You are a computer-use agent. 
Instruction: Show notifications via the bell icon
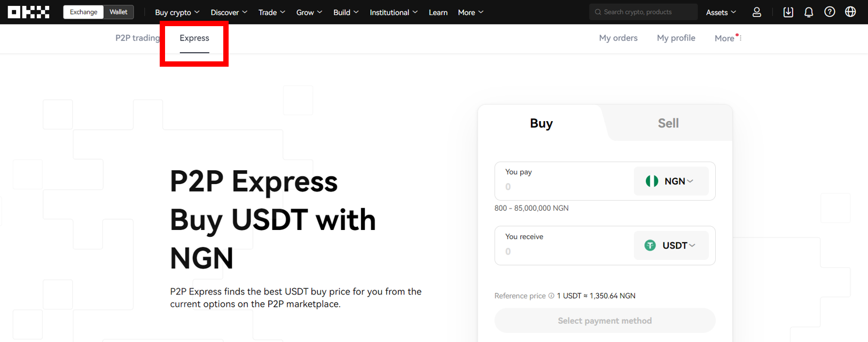809,12
